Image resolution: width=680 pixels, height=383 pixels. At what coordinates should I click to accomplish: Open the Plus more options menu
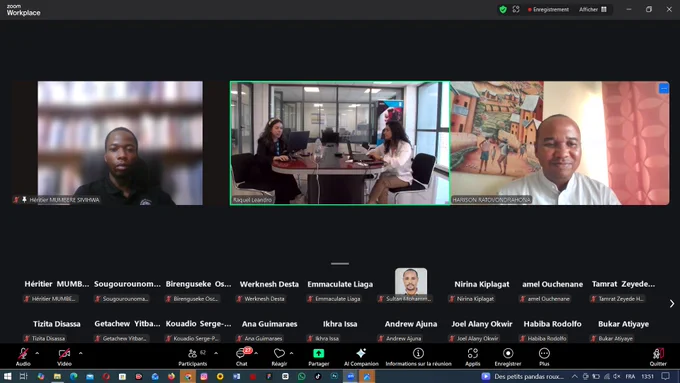[544, 357]
